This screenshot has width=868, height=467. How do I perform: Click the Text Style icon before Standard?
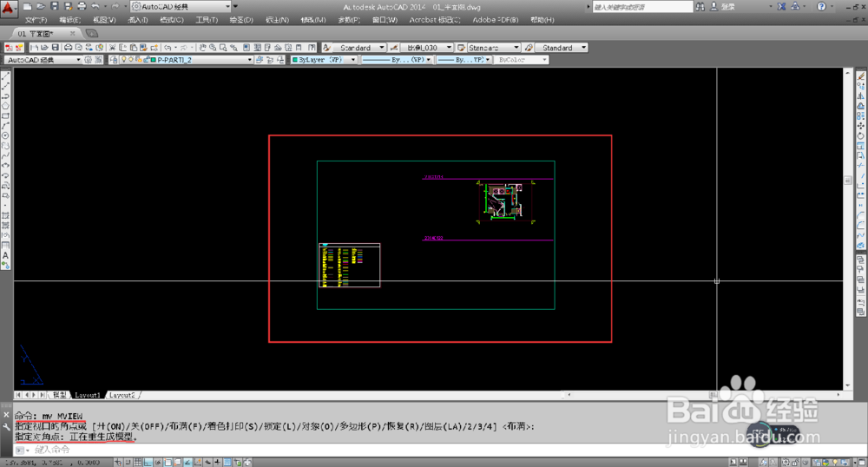tap(326, 48)
